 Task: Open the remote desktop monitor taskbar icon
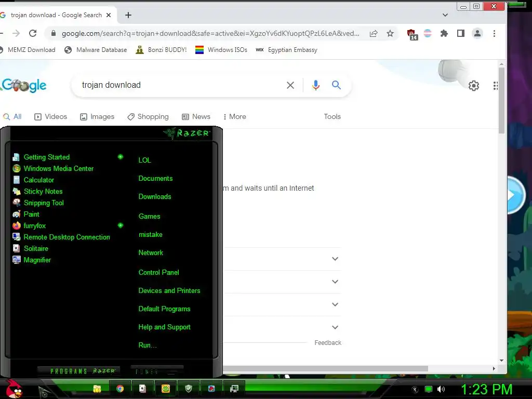point(234,389)
